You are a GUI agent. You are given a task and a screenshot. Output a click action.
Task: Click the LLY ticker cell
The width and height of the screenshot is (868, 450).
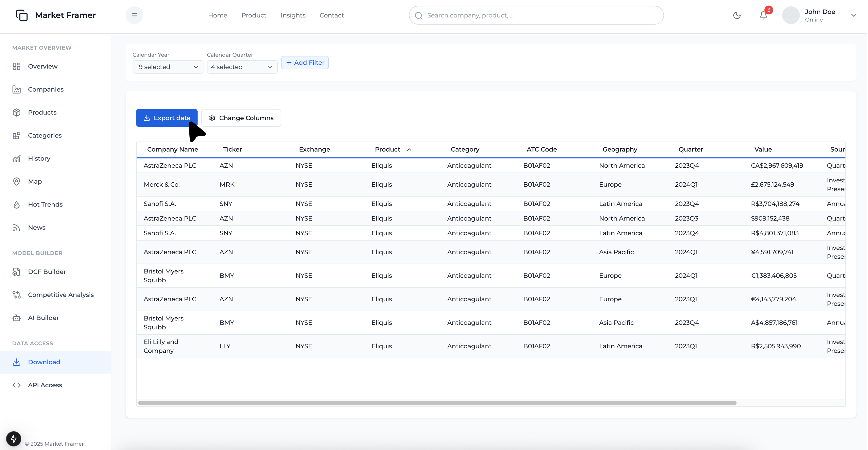(225, 346)
